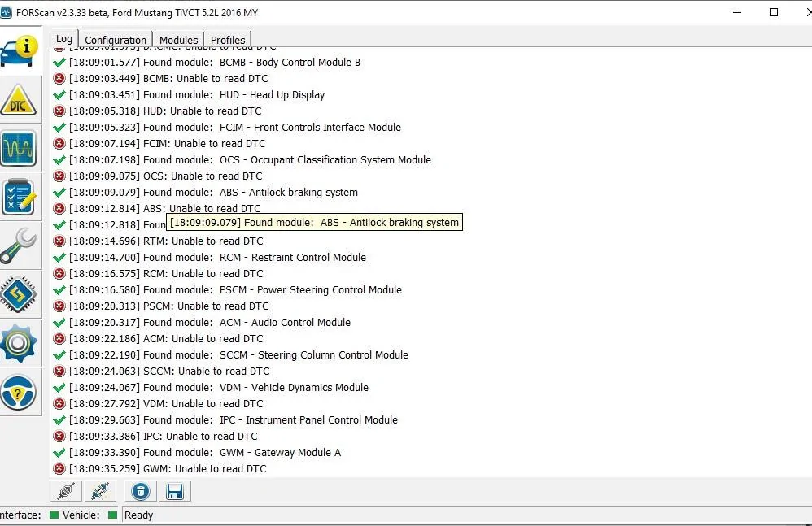The width and height of the screenshot is (812, 526).
Task: Open the chip module programming section
Action: tap(19, 294)
